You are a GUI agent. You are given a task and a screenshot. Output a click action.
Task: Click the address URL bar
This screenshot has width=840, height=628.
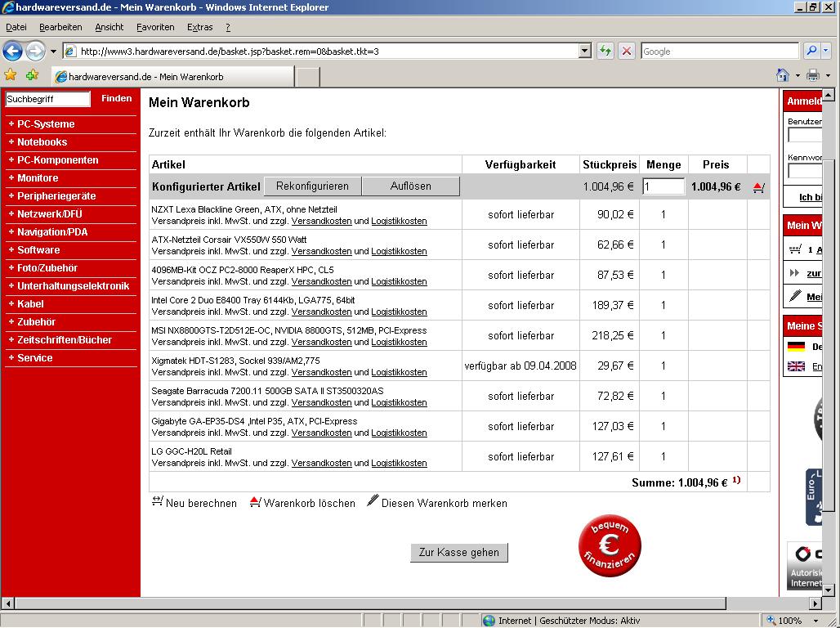click(328, 52)
